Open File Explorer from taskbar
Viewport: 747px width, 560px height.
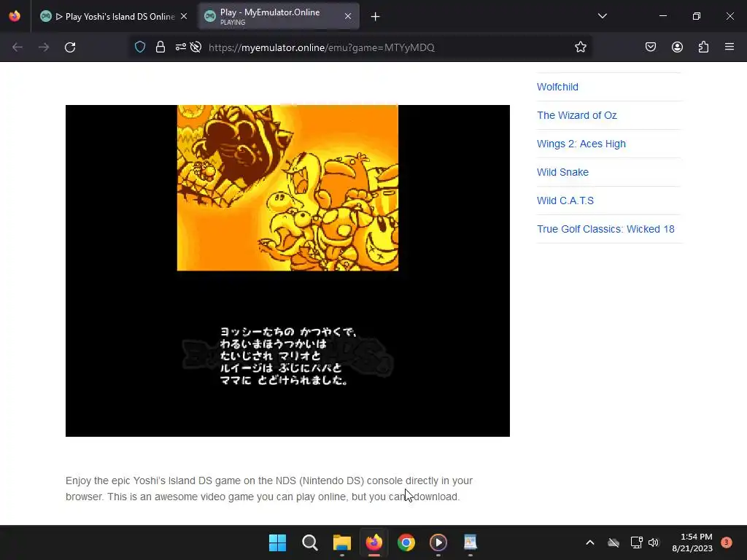pyautogui.click(x=341, y=542)
